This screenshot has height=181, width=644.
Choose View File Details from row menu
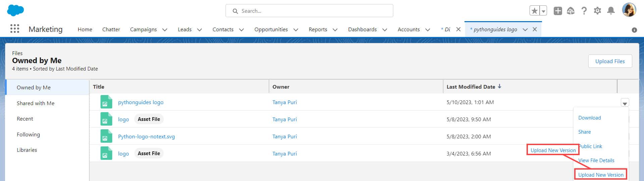[x=596, y=160]
